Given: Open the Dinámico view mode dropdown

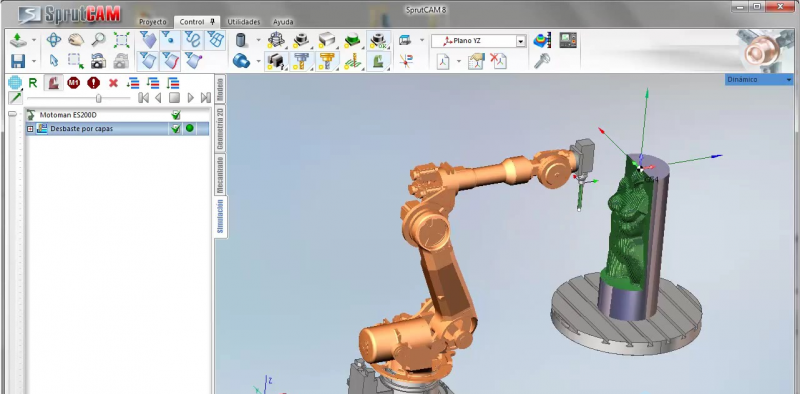Looking at the screenshot, I should click(x=759, y=80).
